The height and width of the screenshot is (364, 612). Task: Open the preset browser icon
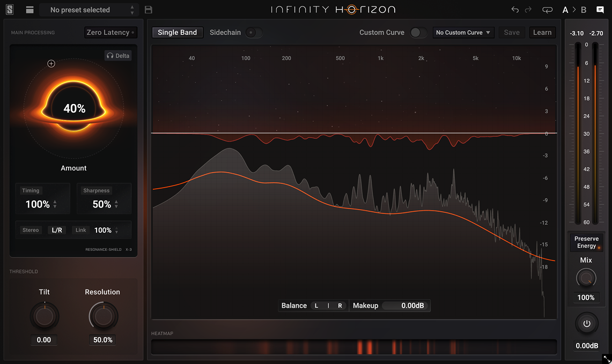[x=30, y=10]
